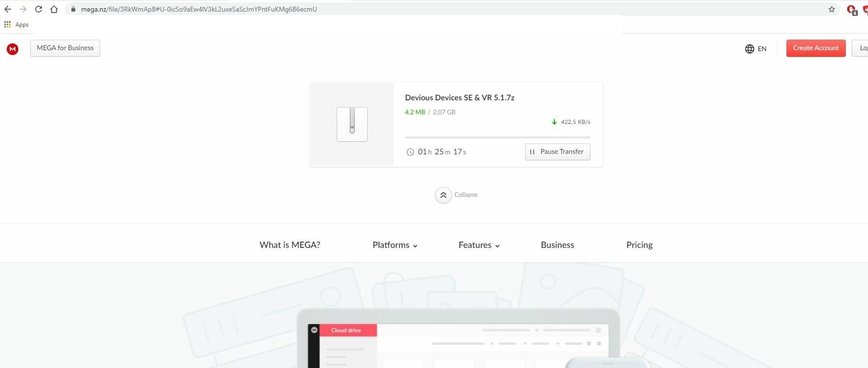Open the red extension icon with badge
The image size is (868, 368).
click(852, 10)
